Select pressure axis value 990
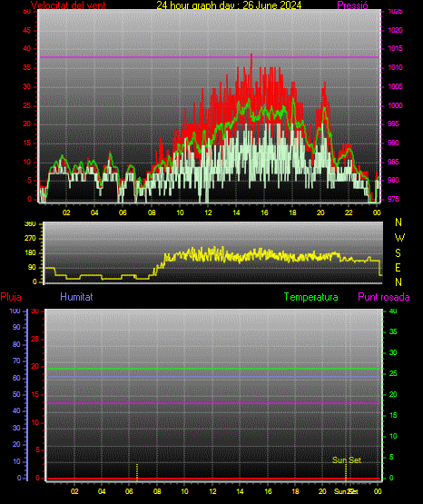 [393, 143]
